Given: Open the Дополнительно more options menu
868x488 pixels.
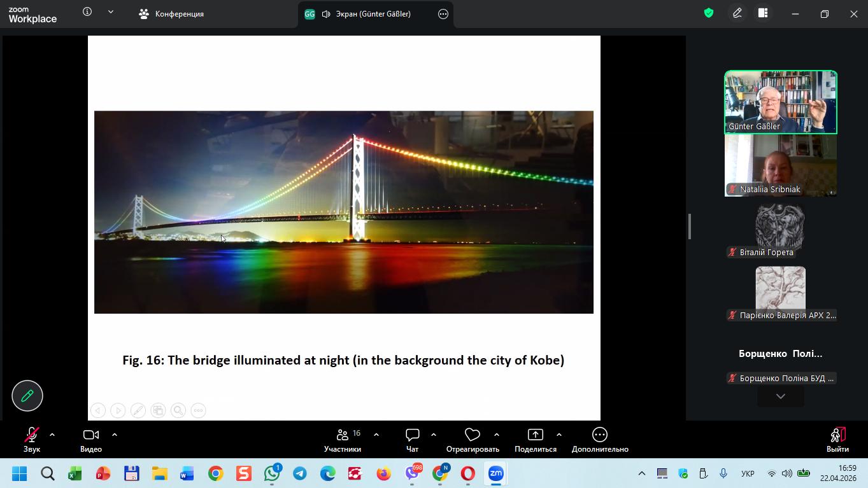Looking at the screenshot, I should 599,435.
